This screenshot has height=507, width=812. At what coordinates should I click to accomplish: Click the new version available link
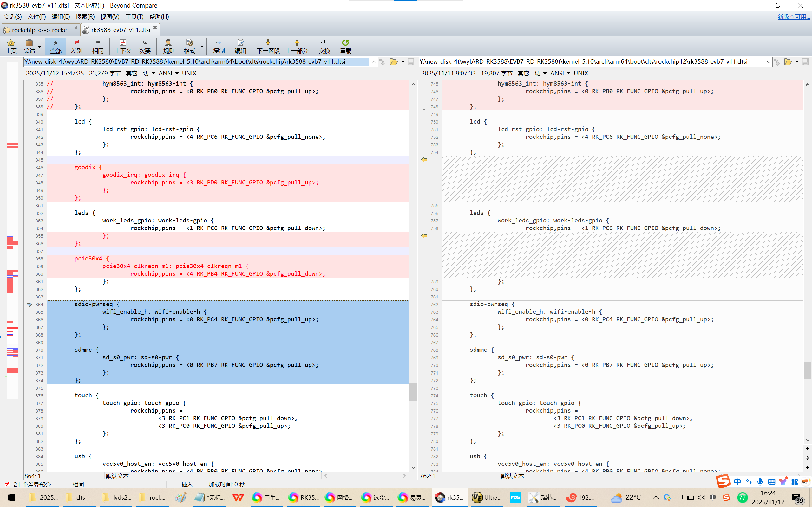[x=793, y=16]
